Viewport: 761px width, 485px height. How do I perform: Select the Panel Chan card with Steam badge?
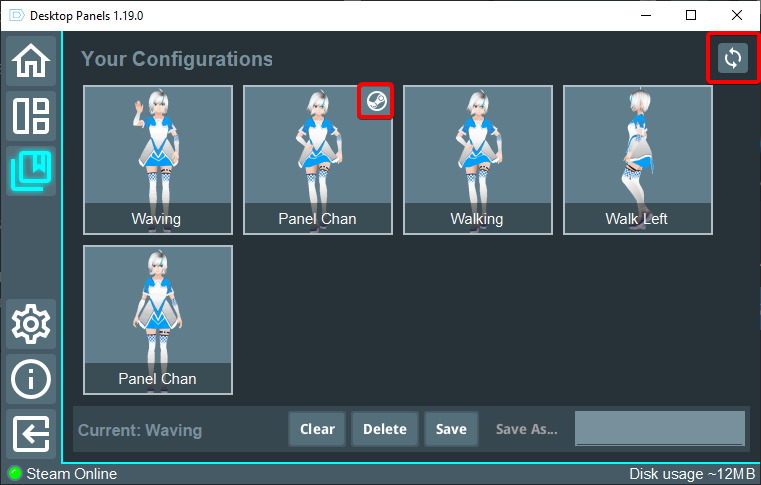click(x=318, y=160)
